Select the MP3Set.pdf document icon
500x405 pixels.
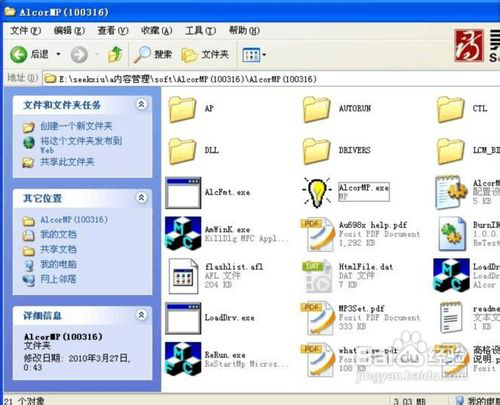coord(317,318)
